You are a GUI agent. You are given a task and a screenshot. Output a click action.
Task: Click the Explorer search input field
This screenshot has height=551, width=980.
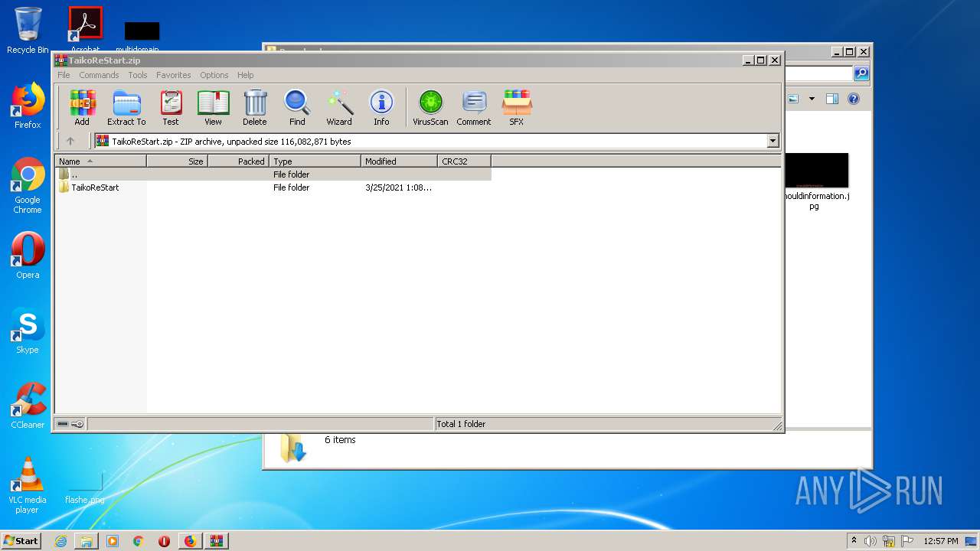[818, 73]
